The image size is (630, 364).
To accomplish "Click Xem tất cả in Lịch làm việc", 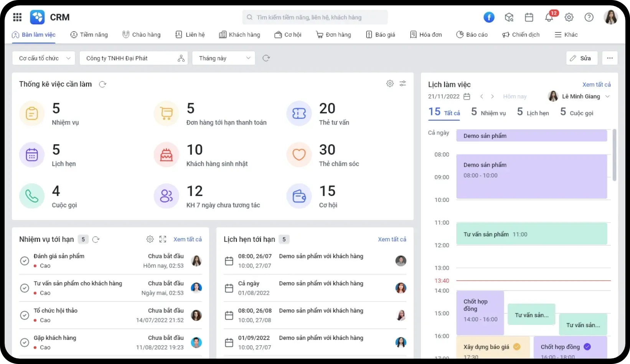I will tap(596, 85).
